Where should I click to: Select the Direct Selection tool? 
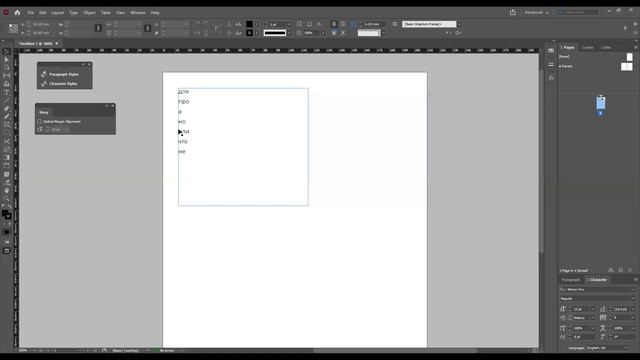(x=7, y=60)
